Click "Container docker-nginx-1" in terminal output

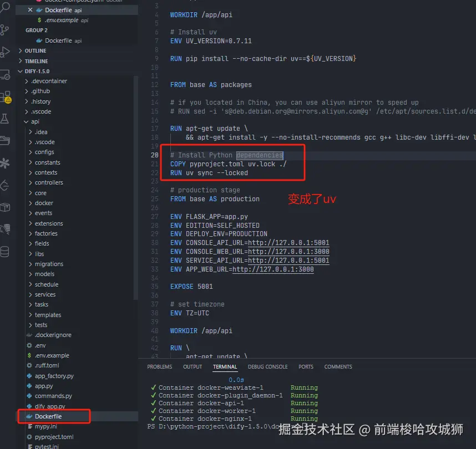[x=205, y=419]
